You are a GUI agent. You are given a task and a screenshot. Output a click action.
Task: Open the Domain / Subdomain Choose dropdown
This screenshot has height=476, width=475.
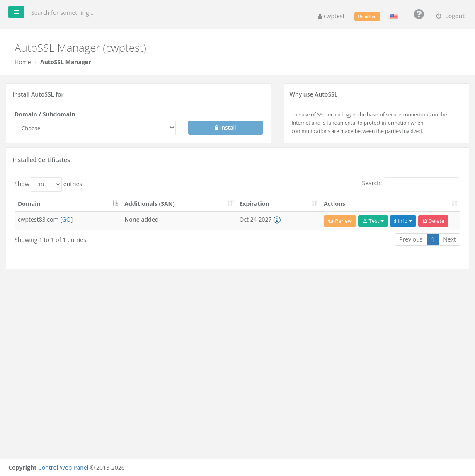tap(95, 128)
